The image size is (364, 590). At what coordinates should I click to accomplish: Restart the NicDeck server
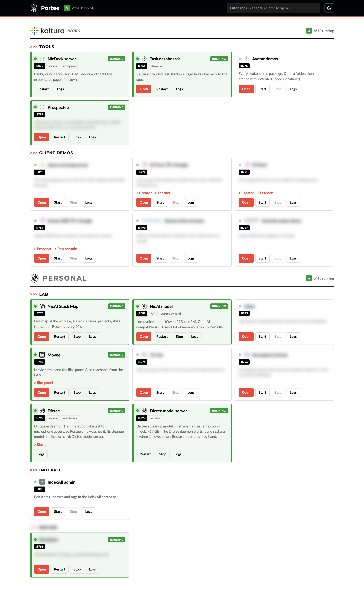(x=43, y=89)
